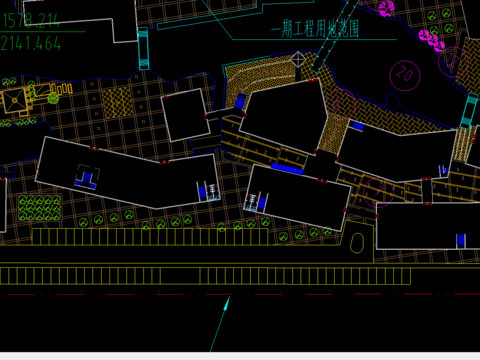The width and height of the screenshot is (480, 360).
Task: Click the magenta circled number 20 marker
Action: click(x=405, y=75)
